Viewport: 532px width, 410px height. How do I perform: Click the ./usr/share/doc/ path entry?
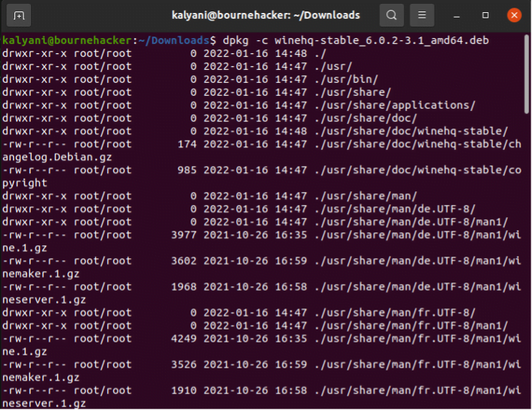pyautogui.click(x=366, y=118)
